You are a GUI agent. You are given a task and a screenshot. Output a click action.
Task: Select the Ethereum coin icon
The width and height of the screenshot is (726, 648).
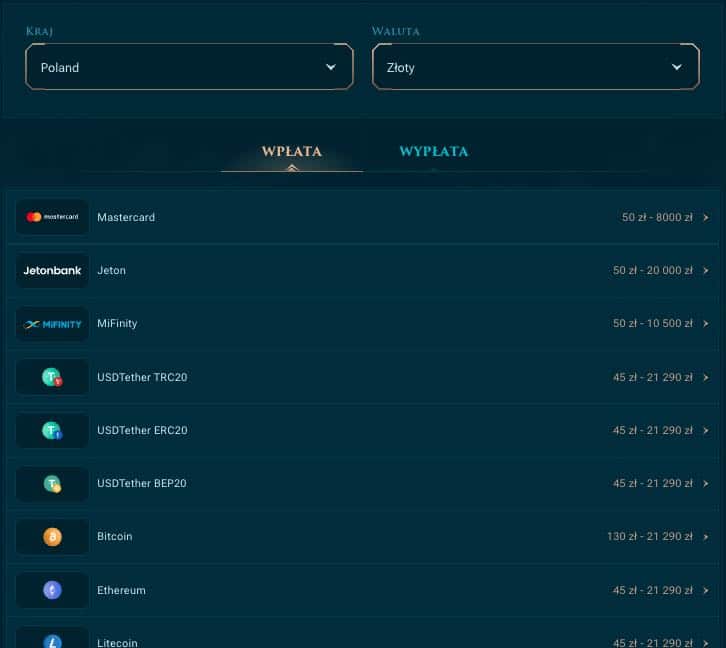[x=52, y=590]
